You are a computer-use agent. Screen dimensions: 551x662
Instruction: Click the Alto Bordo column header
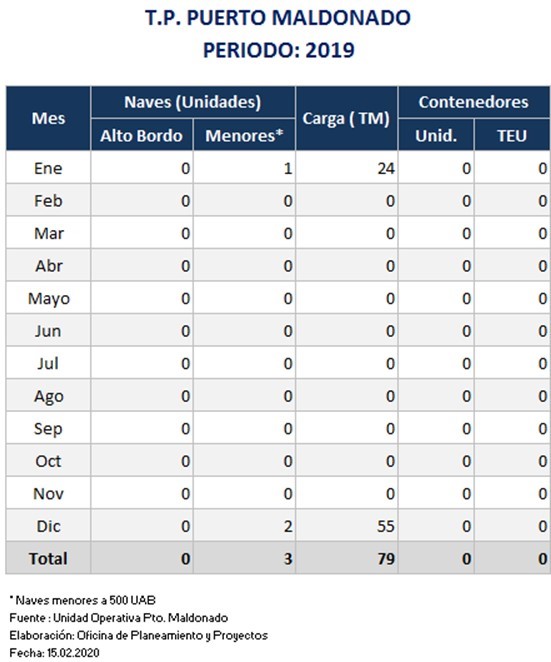tap(142, 135)
